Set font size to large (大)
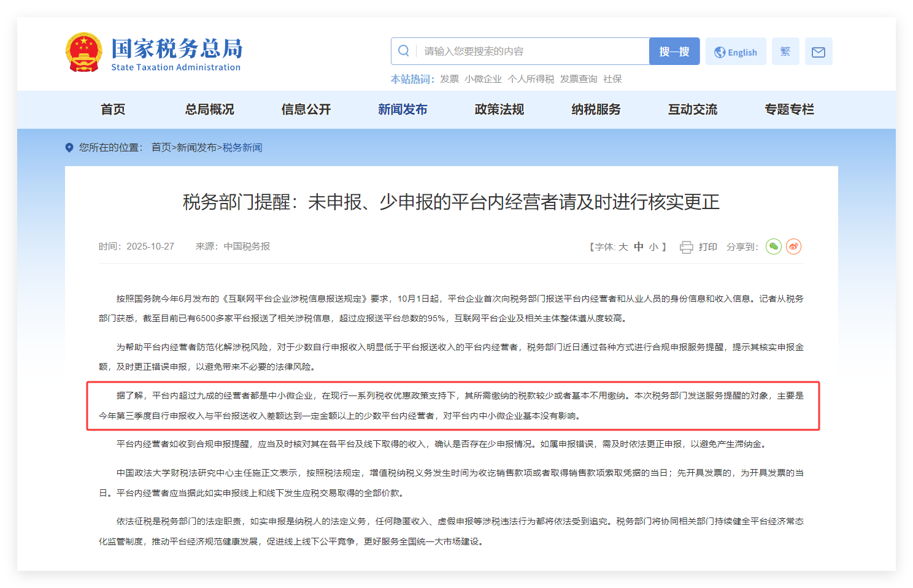This screenshot has width=913, height=588. (623, 247)
